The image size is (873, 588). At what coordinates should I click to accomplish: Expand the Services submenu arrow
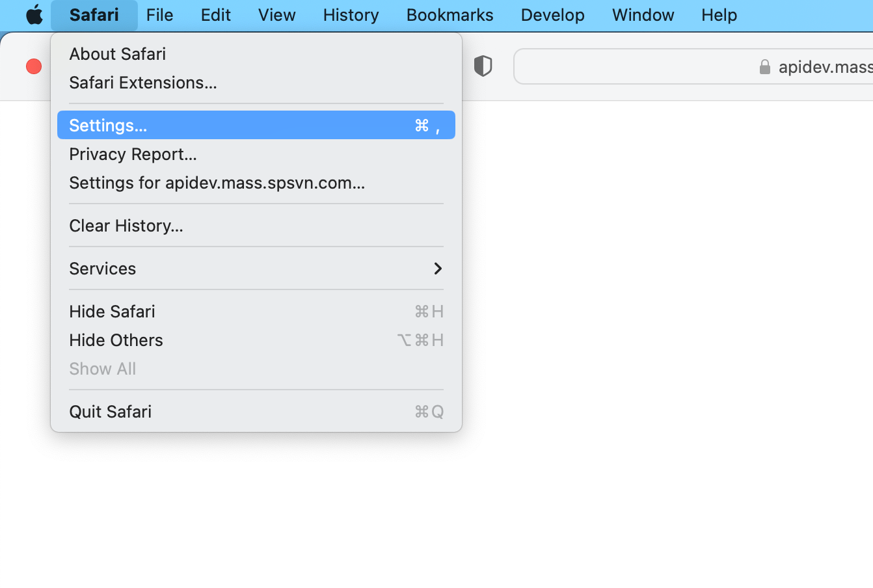pos(438,269)
